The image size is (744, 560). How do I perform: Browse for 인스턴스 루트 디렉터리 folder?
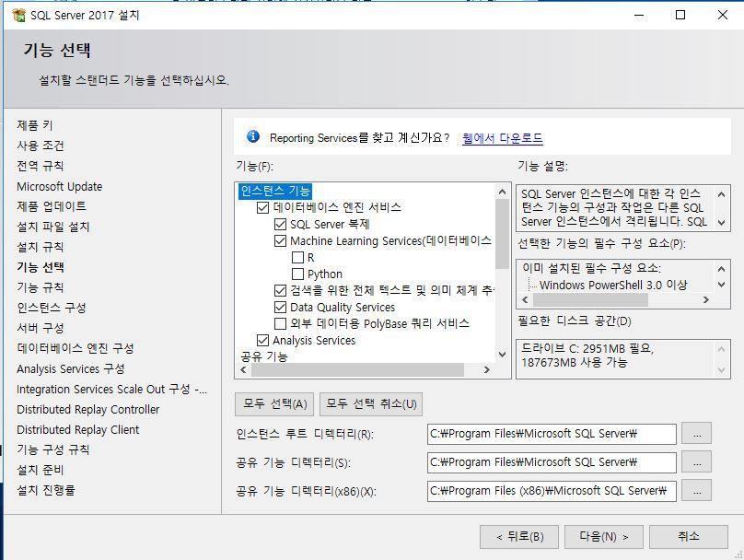click(696, 433)
